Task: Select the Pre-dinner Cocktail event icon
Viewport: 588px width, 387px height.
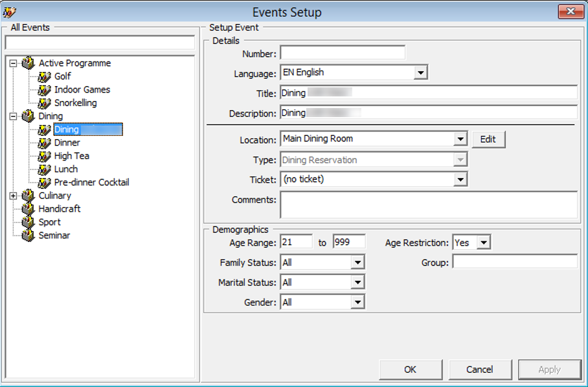Action: [43, 182]
